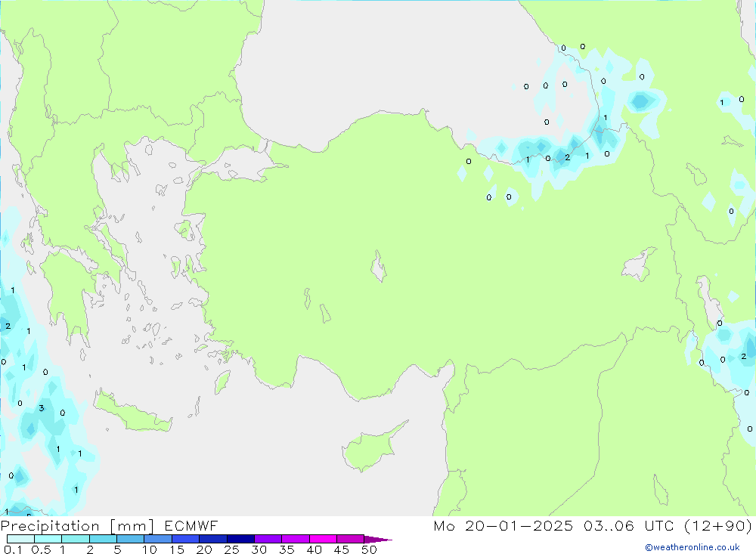Click the '45' legend scale label

tap(342, 549)
